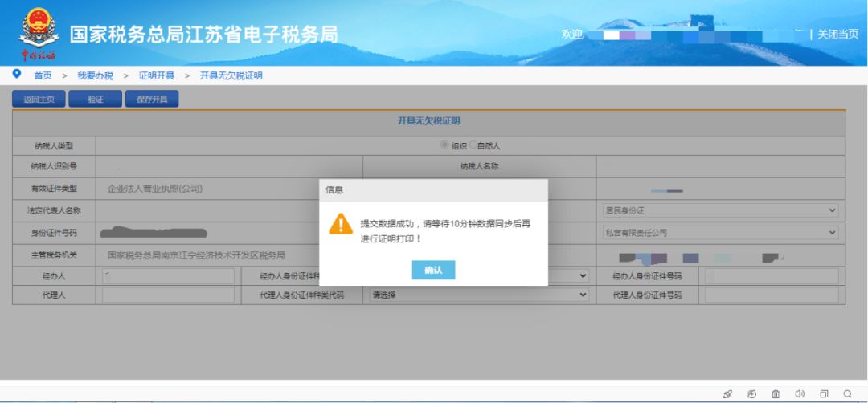Select 开具无欠税证明 in the breadcrumb
The width and height of the screenshot is (868, 403).
[x=231, y=75]
